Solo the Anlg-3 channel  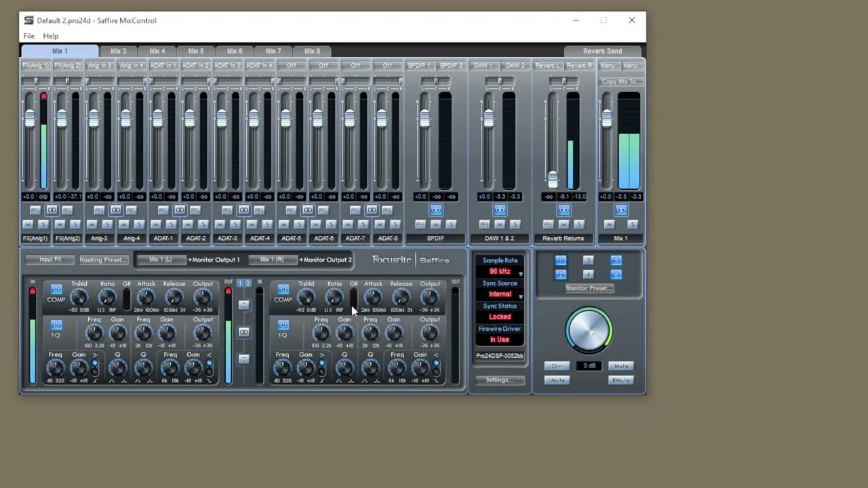[107, 224]
